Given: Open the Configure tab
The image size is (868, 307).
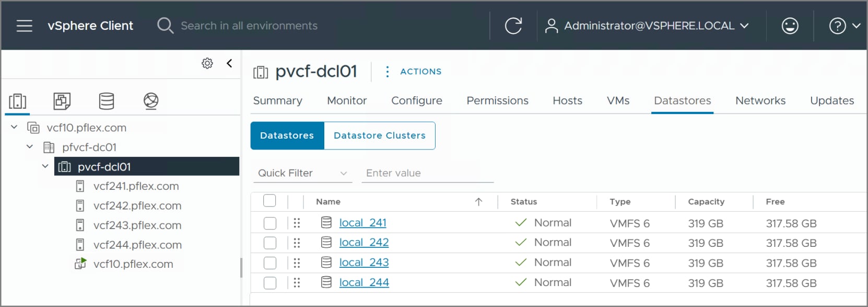Looking at the screenshot, I should pyautogui.click(x=417, y=100).
